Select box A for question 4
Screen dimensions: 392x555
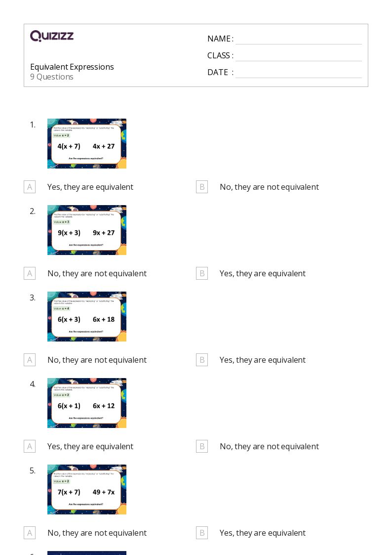(x=30, y=446)
